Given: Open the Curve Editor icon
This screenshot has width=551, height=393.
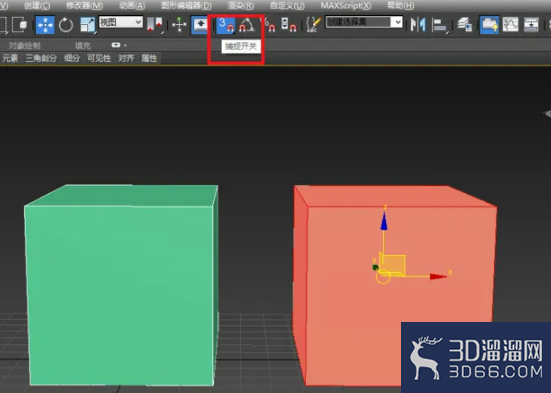Looking at the screenshot, I should pyautogui.click(x=511, y=25).
